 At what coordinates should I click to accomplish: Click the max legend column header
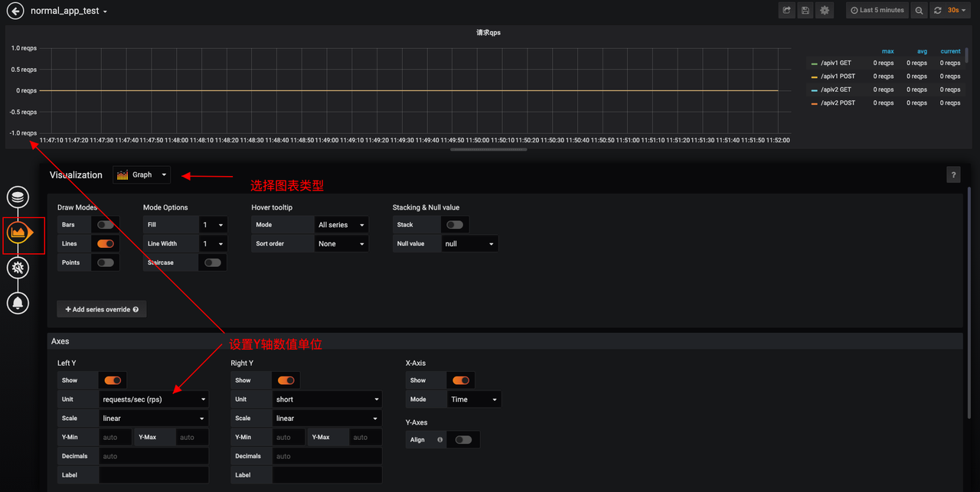[x=887, y=51]
